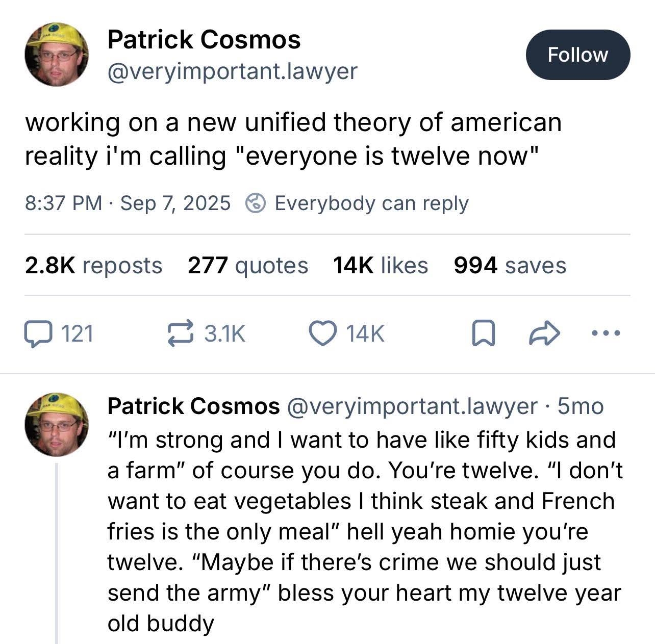Click the 8:37 PM Sep 7, 2025 timestamp
The height and width of the screenshot is (644, 655).
tap(128, 203)
